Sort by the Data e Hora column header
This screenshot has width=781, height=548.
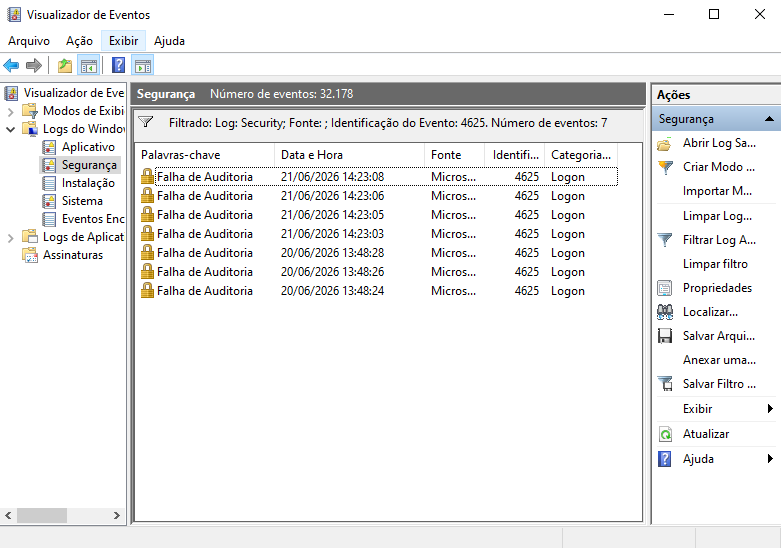click(350, 155)
